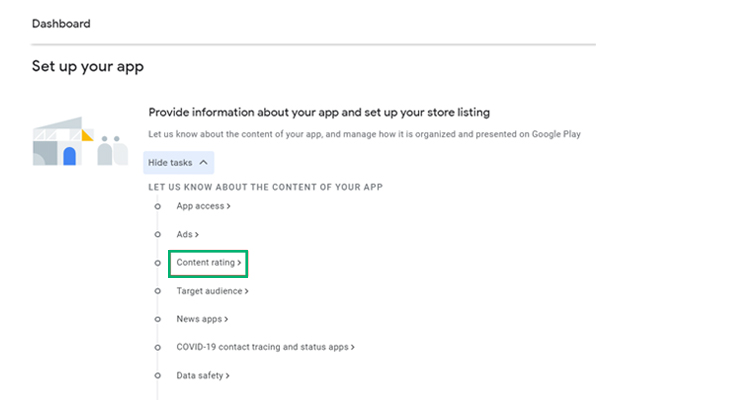Open the Target audience task
730x400 pixels.
pos(212,291)
